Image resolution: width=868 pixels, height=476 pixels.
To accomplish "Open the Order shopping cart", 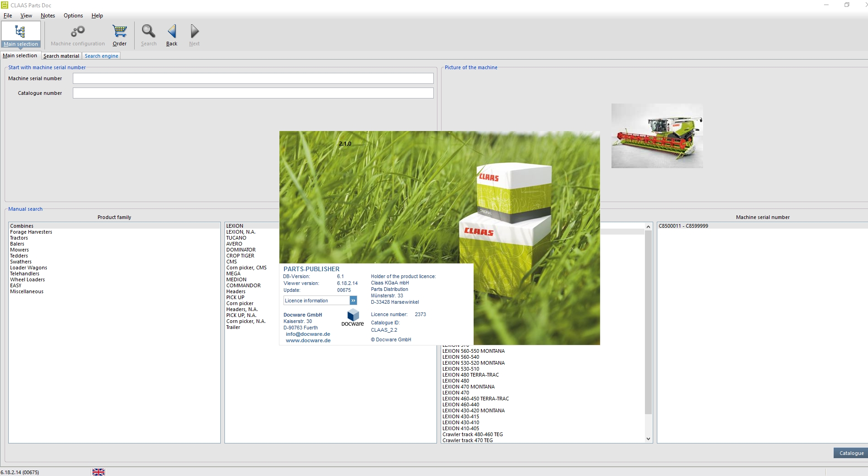I will (x=120, y=35).
